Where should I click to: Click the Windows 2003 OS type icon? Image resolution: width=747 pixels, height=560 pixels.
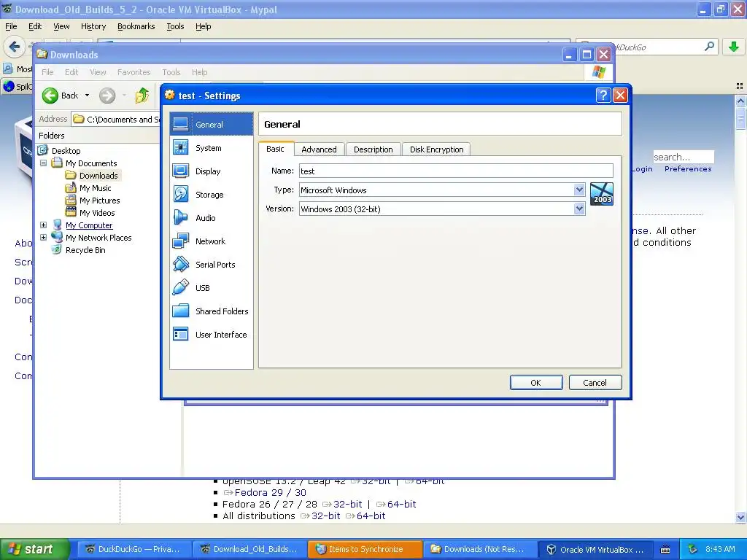[x=601, y=194]
